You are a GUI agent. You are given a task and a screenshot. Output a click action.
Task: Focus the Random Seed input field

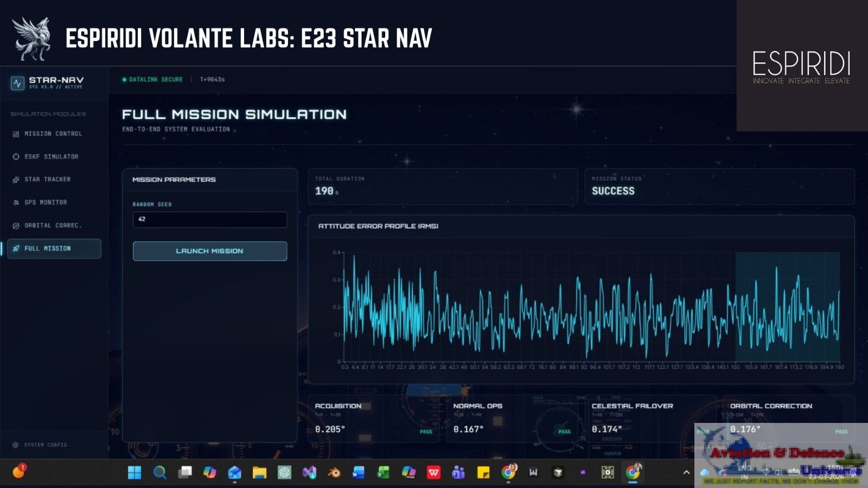coord(210,220)
